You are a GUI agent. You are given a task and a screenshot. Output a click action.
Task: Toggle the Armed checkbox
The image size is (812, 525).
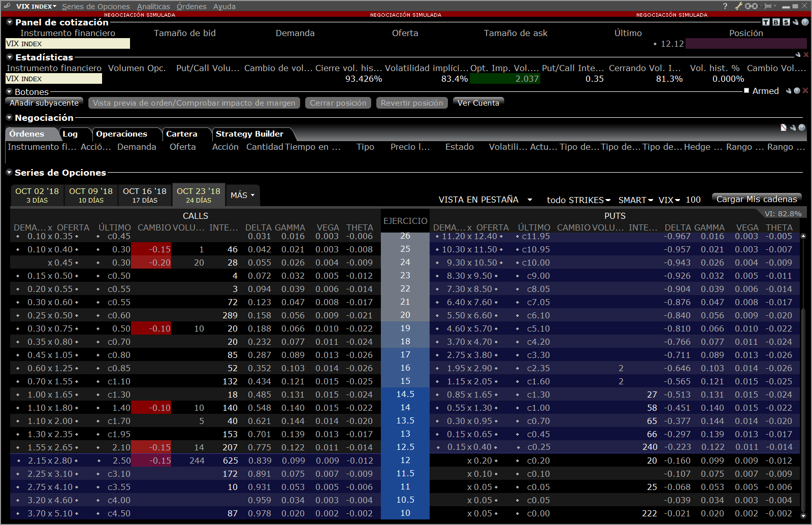pyautogui.click(x=746, y=91)
